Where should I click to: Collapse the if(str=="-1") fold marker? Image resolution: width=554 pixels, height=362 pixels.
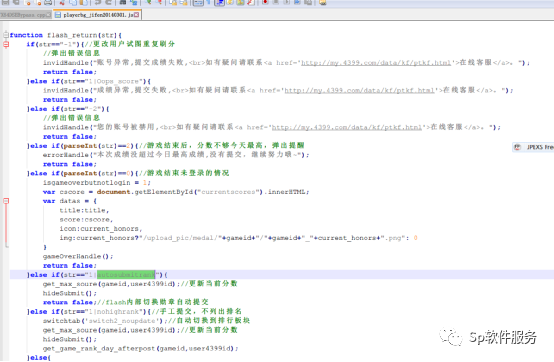(x=6, y=44)
